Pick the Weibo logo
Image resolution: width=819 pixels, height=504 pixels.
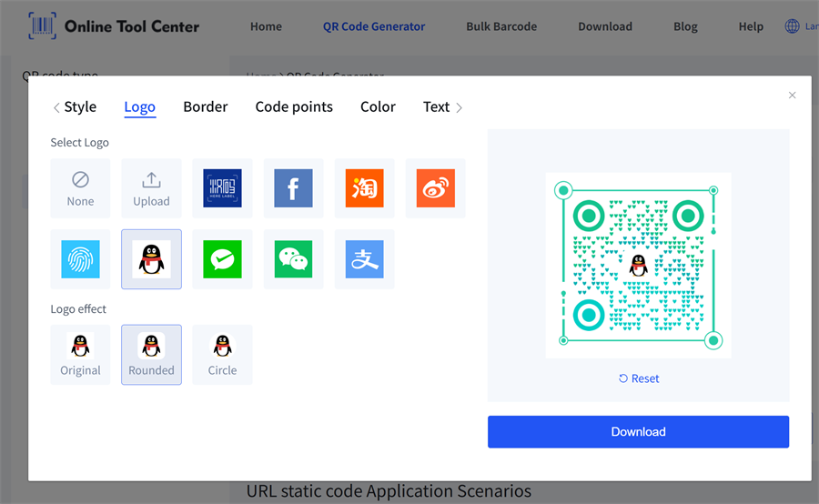pyautogui.click(x=435, y=188)
